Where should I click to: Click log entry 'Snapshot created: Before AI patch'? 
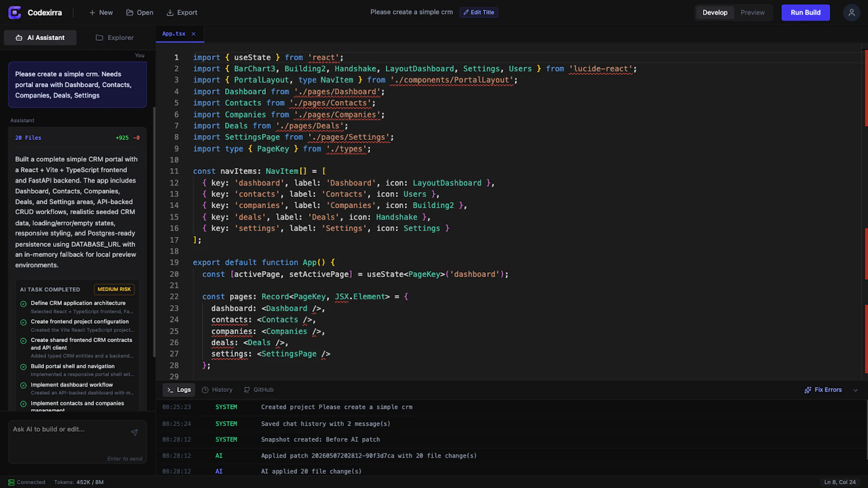click(320, 440)
